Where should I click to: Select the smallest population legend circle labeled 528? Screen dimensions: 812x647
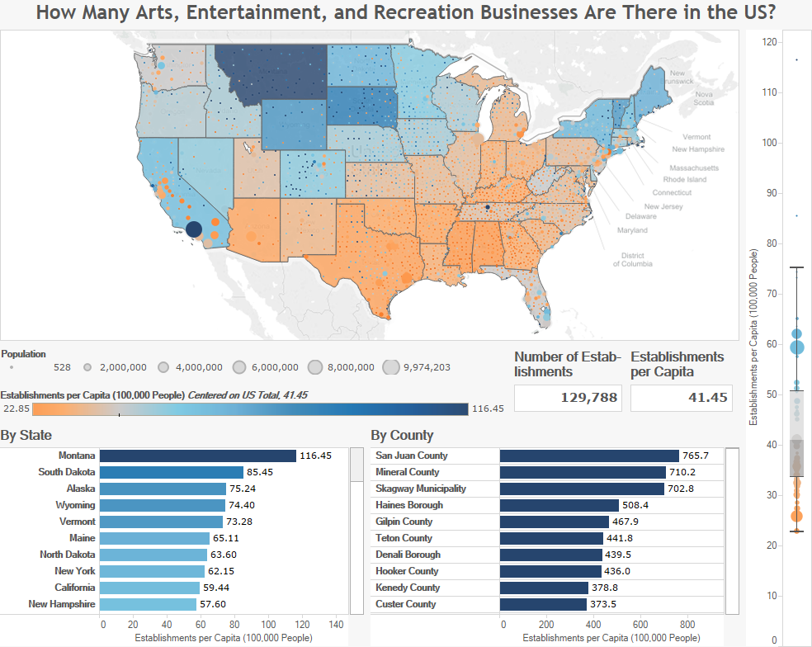click(12, 367)
